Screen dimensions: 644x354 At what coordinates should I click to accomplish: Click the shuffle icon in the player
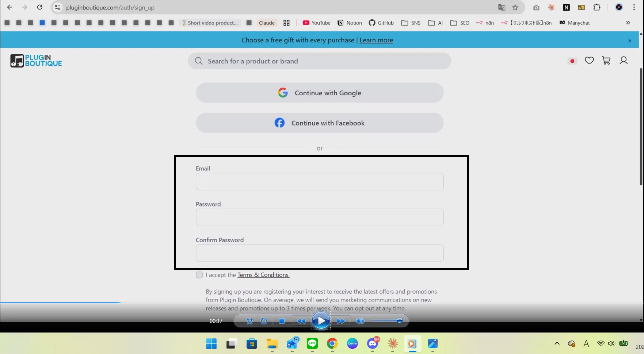click(x=249, y=321)
